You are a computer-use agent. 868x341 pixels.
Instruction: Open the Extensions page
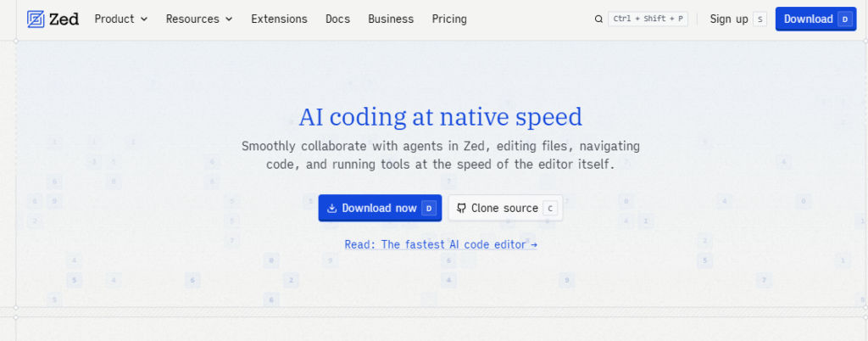(279, 19)
